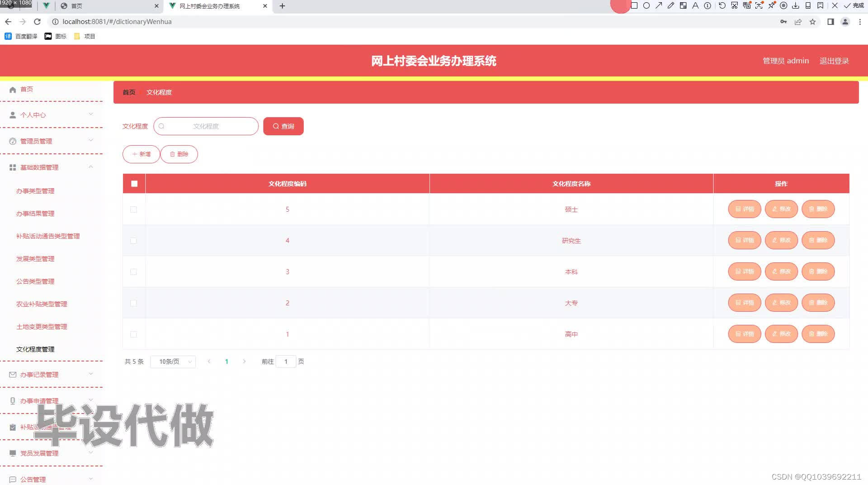The height and width of the screenshot is (485, 868).
Task: Click the search icon inside 文化程度 field
Action: coord(161,126)
